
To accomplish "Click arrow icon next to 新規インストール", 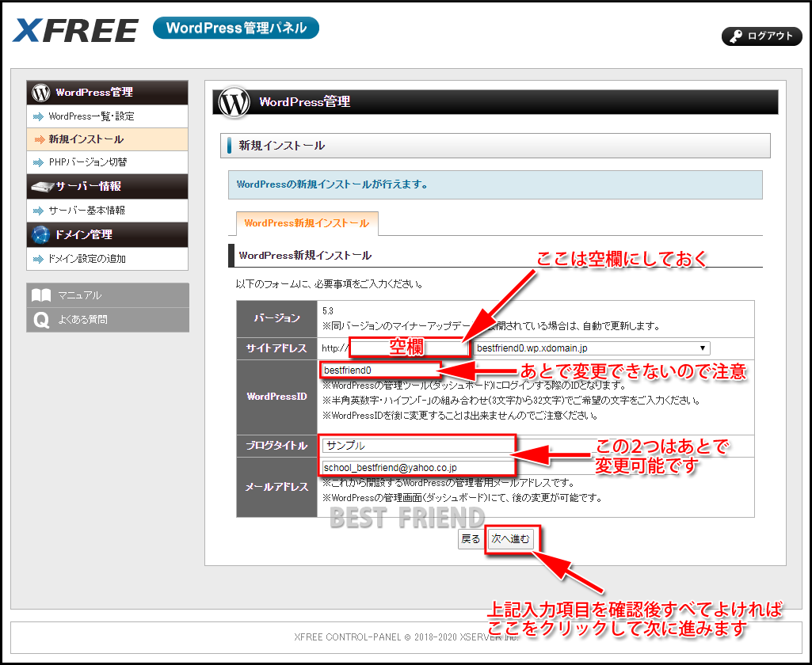I will point(39,139).
